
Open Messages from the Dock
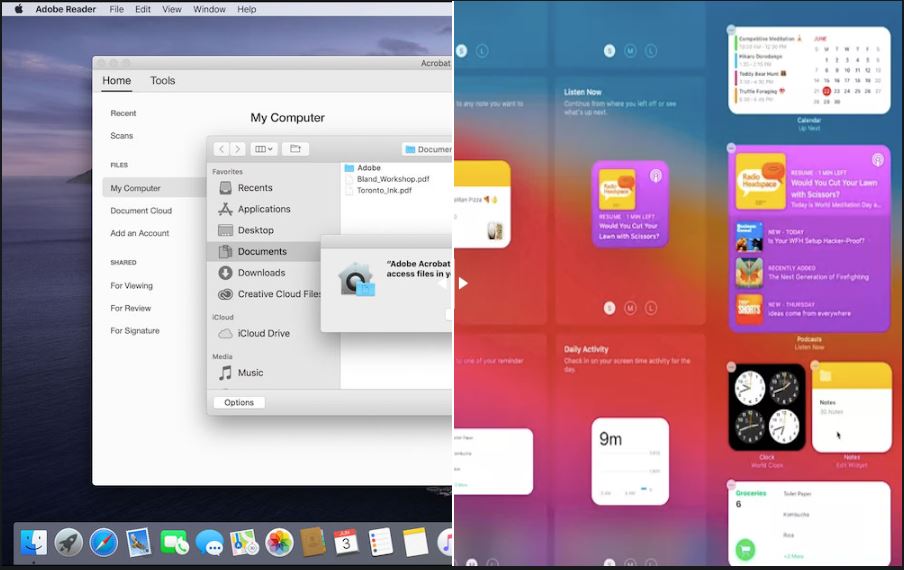pos(209,542)
